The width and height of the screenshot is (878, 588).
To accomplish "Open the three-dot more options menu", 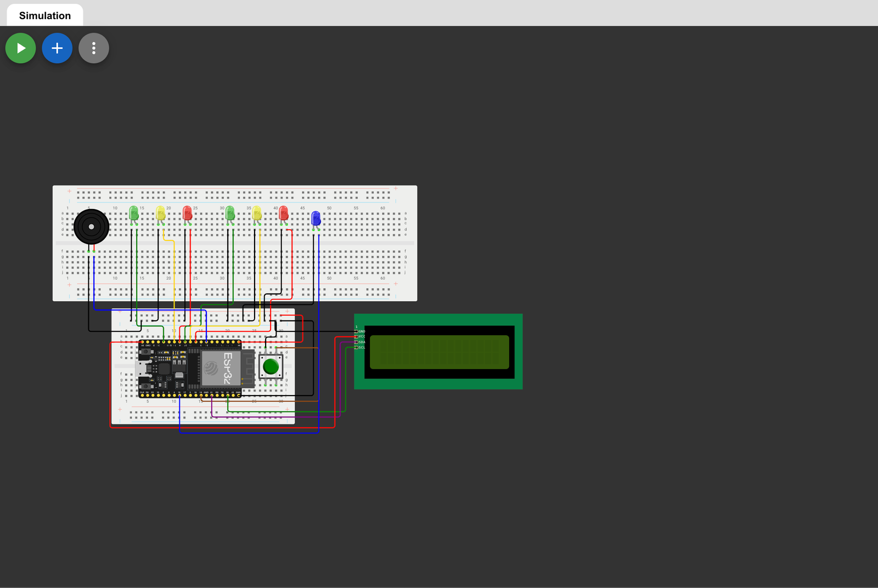I will (94, 48).
